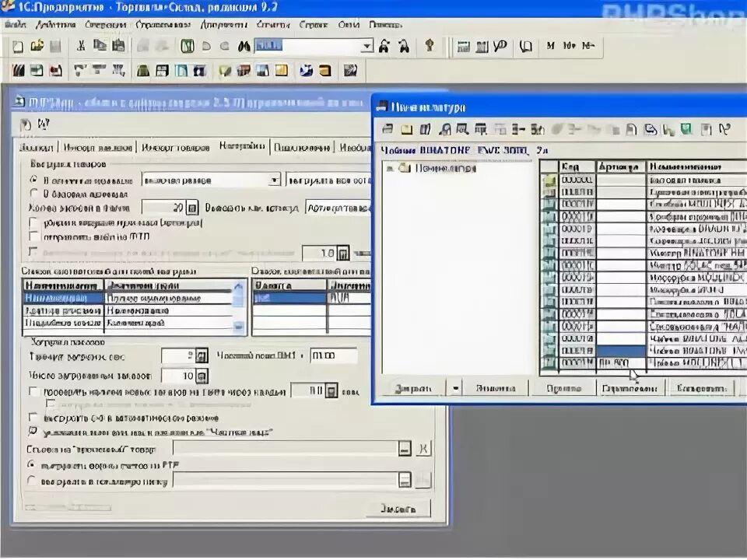Click the correspondence list scrollbar down arrow
The image size is (747, 560).
(x=238, y=327)
